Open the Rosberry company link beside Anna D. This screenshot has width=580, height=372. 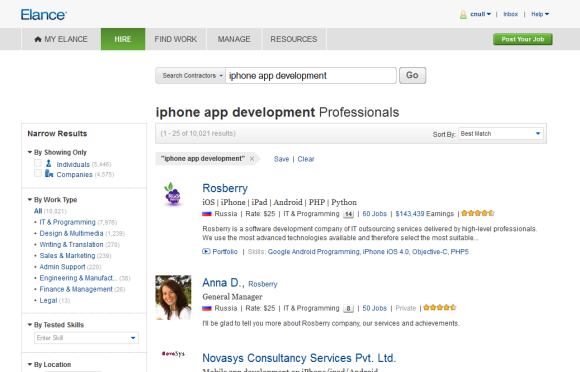tap(263, 284)
